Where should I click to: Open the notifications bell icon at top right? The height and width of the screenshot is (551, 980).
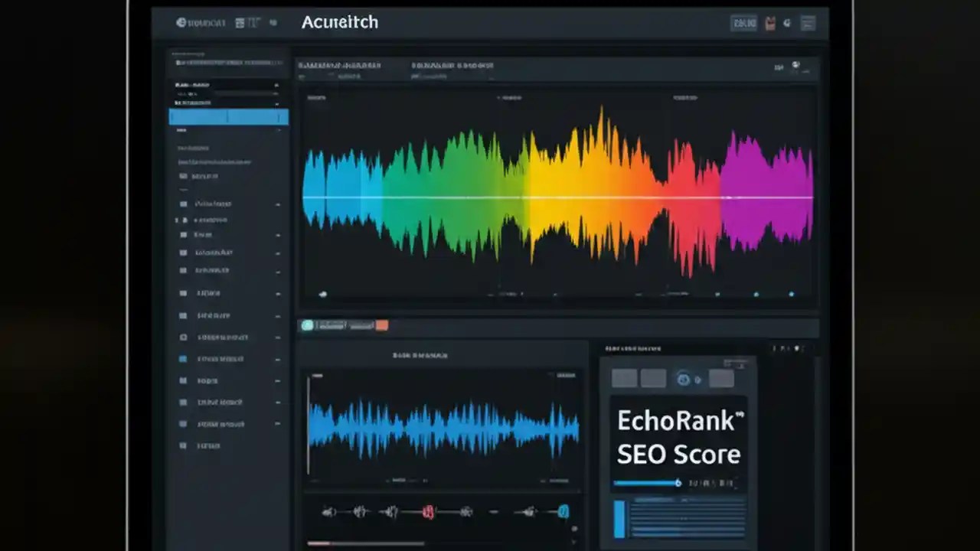(786, 22)
